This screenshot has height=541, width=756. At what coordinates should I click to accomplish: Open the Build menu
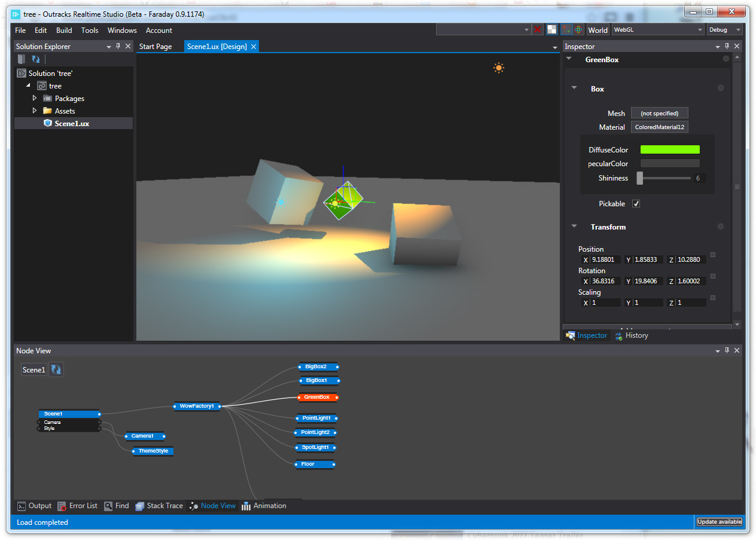(x=64, y=30)
